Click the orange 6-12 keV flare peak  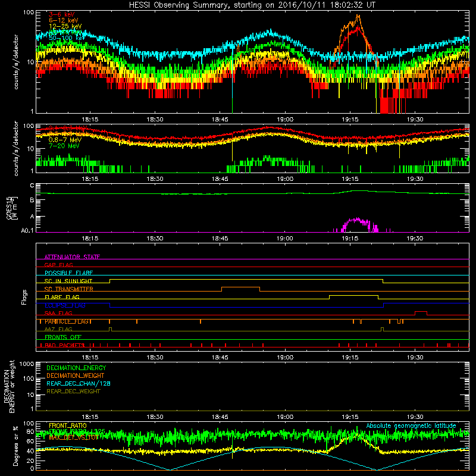[x=358, y=17]
